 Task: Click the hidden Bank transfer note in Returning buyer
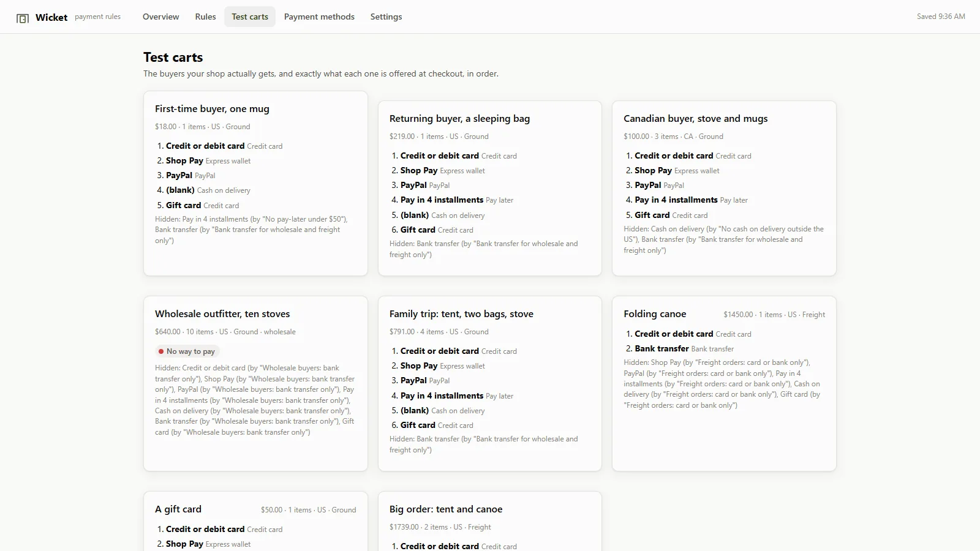(489, 249)
